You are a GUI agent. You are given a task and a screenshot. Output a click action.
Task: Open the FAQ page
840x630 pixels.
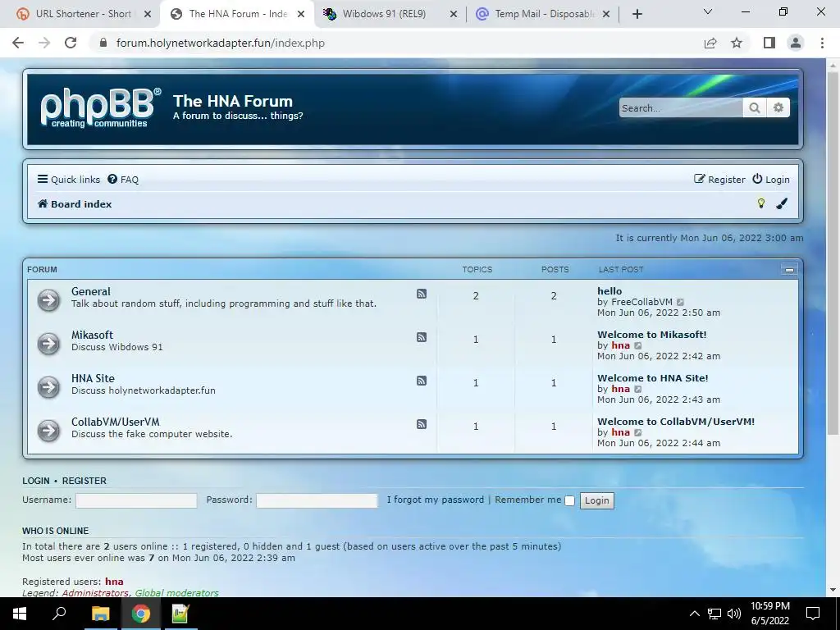click(x=123, y=180)
